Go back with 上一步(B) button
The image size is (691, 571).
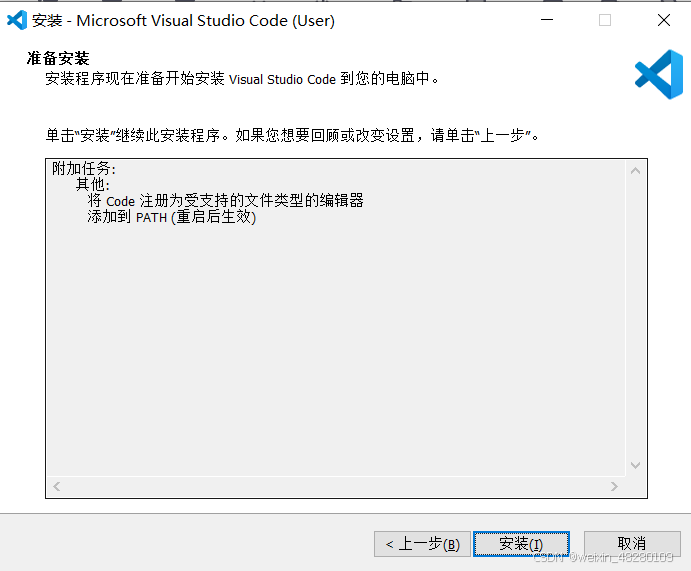(x=422, y=544)
